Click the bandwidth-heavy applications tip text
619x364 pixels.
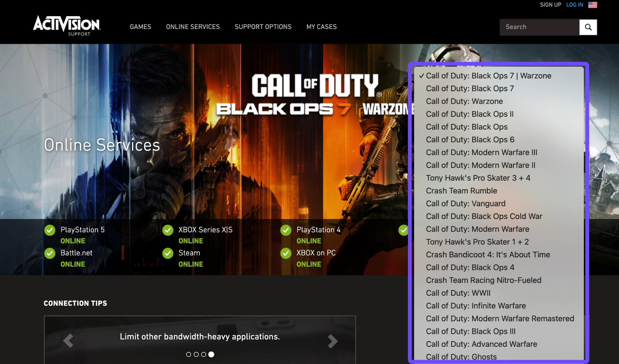click(x=200, y=337)
